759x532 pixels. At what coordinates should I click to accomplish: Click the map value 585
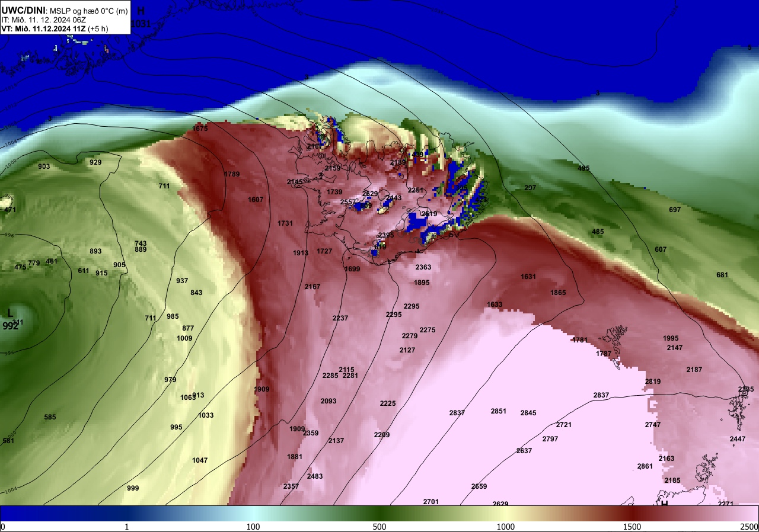point(50,417)
